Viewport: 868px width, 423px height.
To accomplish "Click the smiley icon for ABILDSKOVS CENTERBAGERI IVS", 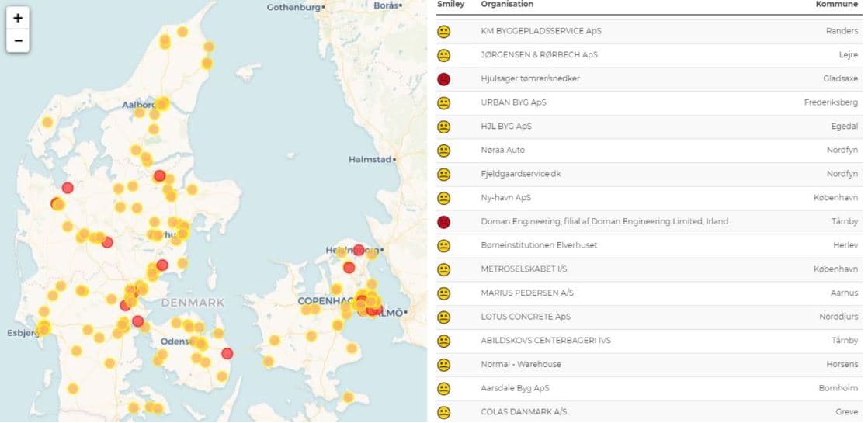I will 443,341.
